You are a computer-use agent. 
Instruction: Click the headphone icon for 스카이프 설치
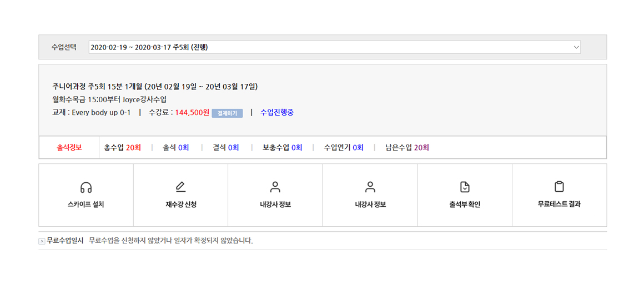[x=86, y=187]
